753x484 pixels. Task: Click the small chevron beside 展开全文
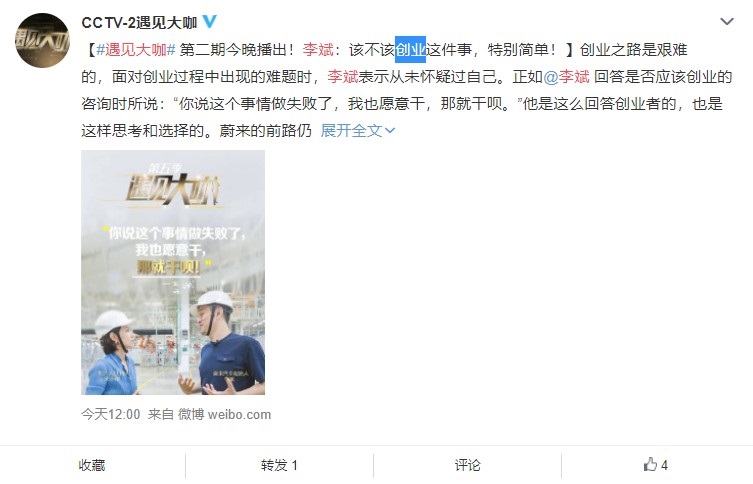[390, 131]
